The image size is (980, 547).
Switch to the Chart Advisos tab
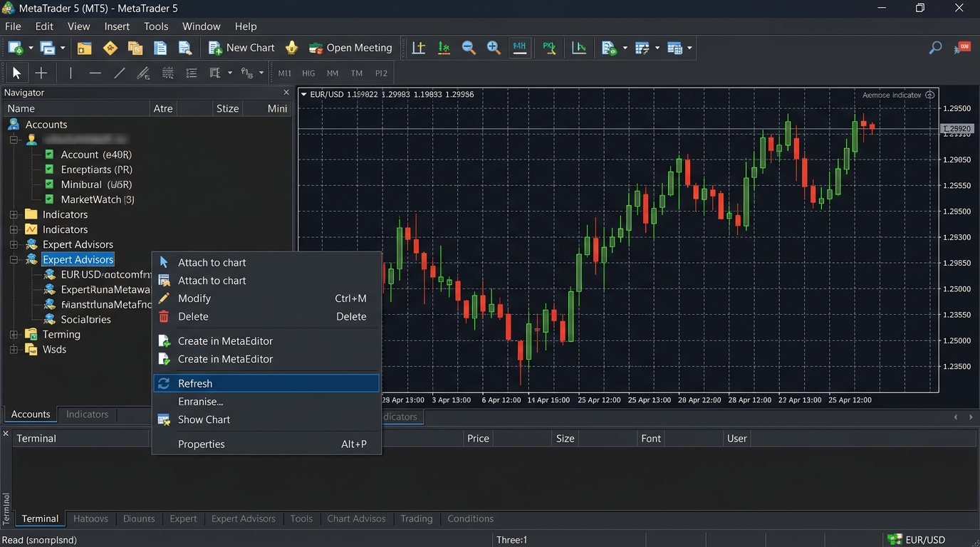click(356, 519)
